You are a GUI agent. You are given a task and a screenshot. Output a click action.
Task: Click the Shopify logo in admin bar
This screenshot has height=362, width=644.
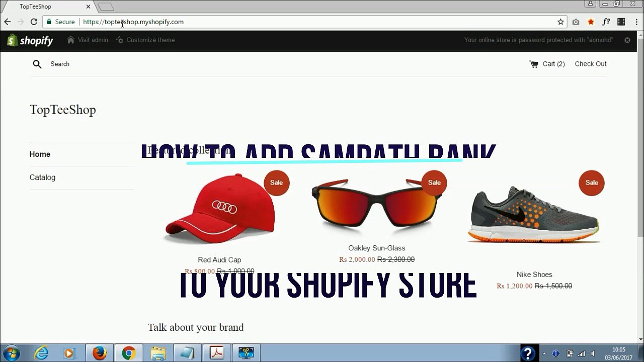pyautogui.click(x=30, y=40)
